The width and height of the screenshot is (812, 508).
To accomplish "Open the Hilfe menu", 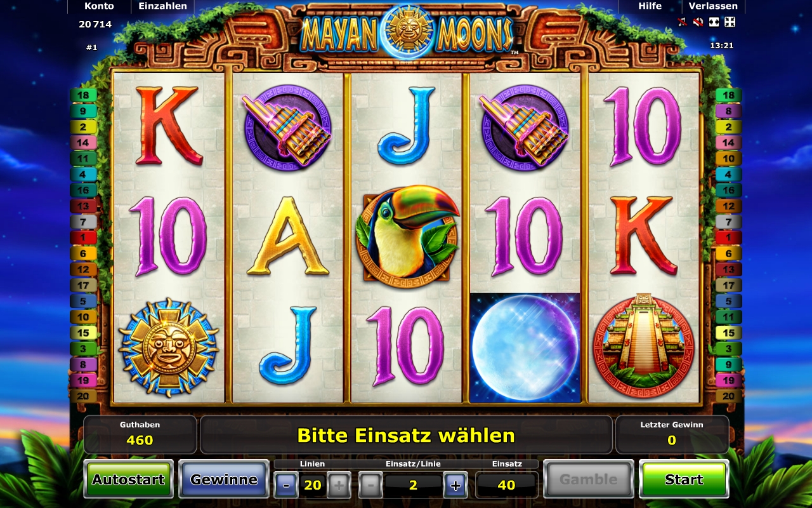I will click(650, 6).
